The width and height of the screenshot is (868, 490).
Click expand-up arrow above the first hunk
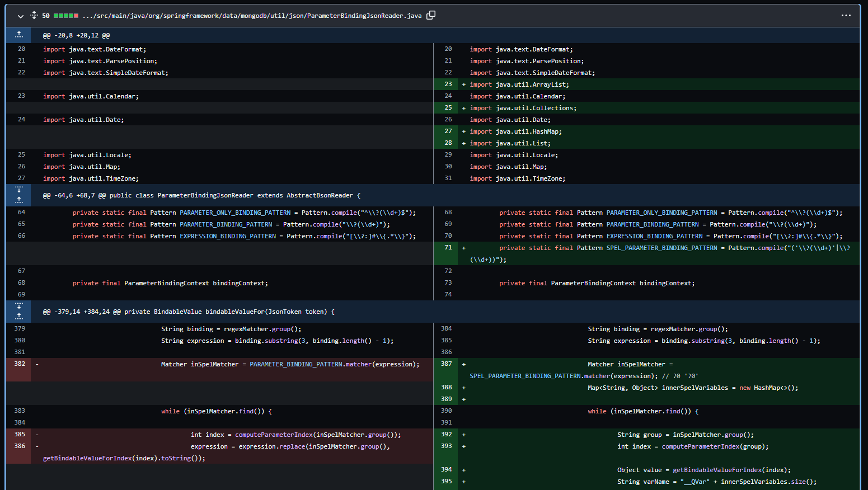[x=18, y=35]
